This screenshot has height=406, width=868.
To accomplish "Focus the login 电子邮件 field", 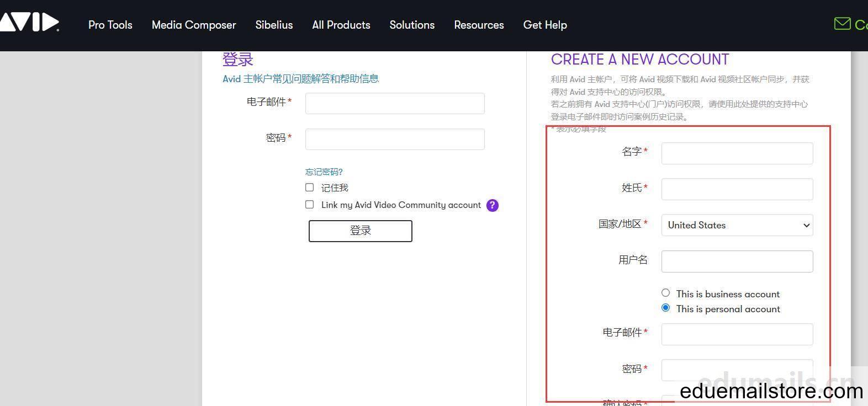I will pos(395,103).
